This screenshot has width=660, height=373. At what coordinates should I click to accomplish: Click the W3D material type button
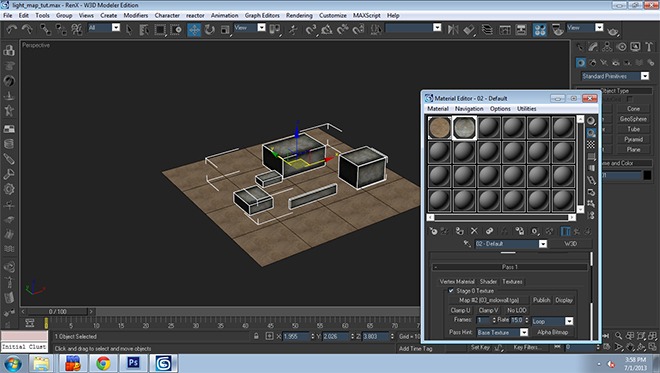570,243
